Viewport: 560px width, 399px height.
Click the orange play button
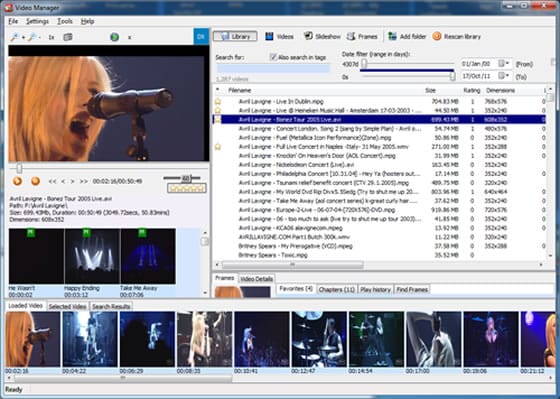click(x=17, y=181)
